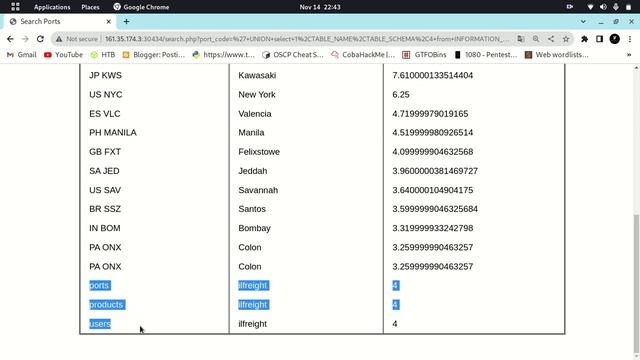The width and height of the screenshot is (640, 360).
Task: Select the Search Ports tab
Action: click(59, 22)
